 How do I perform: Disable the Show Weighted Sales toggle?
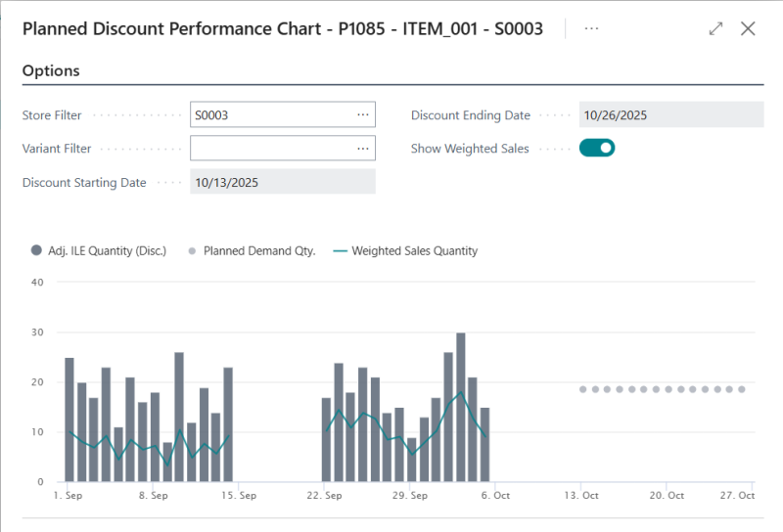[x=597, y=149]
